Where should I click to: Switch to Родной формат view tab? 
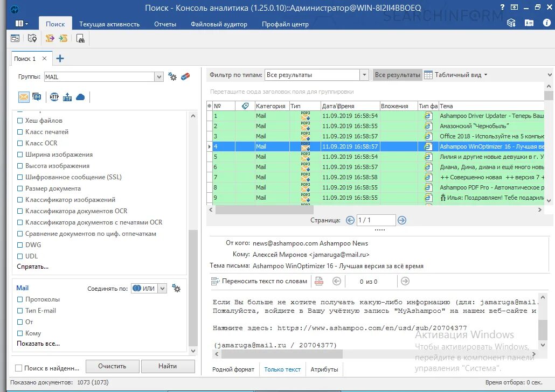click(233, 369)
